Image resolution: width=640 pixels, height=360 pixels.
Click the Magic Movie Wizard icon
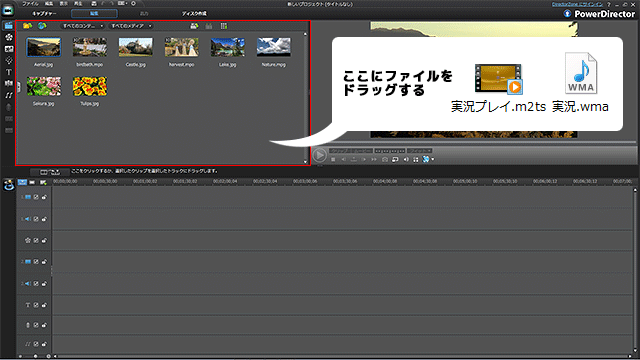coord(9,185)
